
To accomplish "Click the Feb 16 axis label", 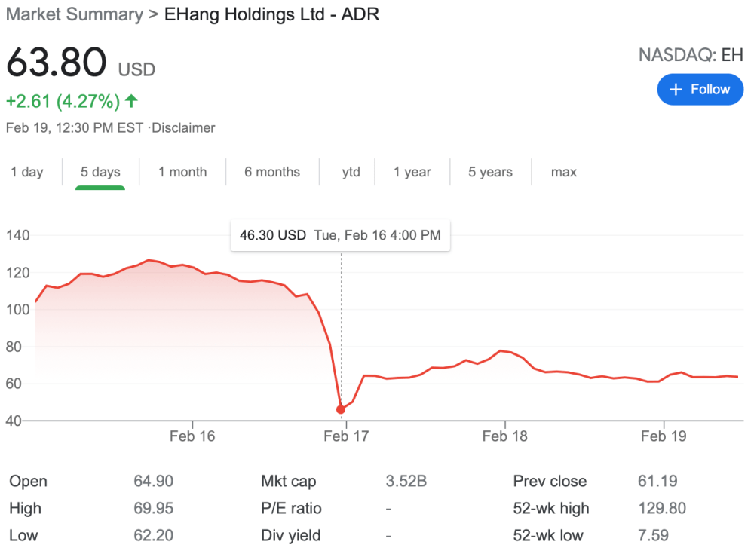I will tap(192, 436).
